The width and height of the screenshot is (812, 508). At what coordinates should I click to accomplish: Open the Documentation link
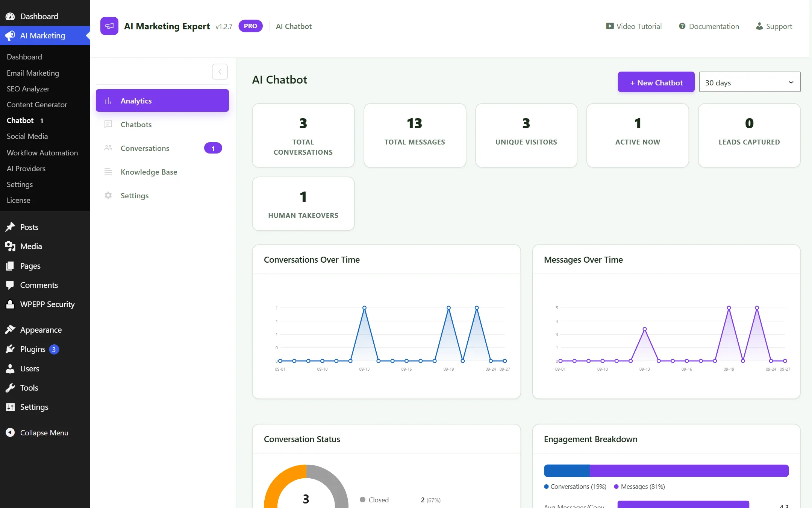pos(709,26)
